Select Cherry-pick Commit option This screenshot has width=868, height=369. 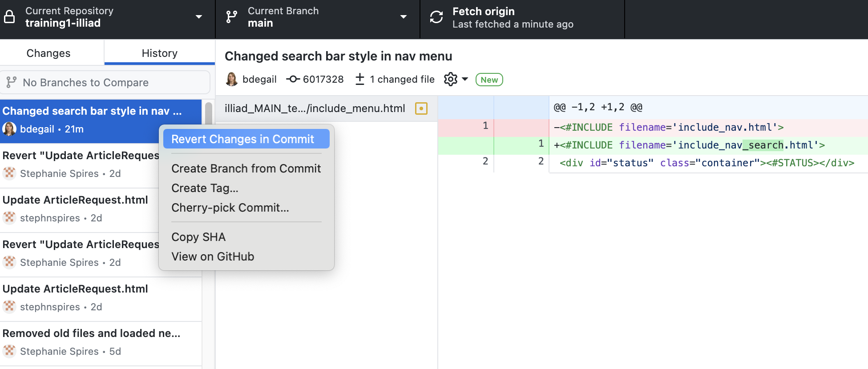tap(230, 208)
